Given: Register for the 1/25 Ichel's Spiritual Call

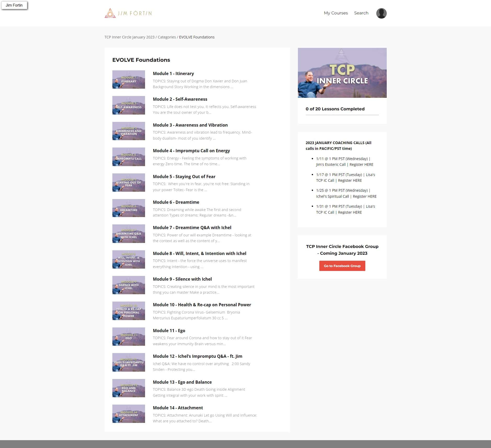Looking at the screenshot, I should click(x=365, y=196).
